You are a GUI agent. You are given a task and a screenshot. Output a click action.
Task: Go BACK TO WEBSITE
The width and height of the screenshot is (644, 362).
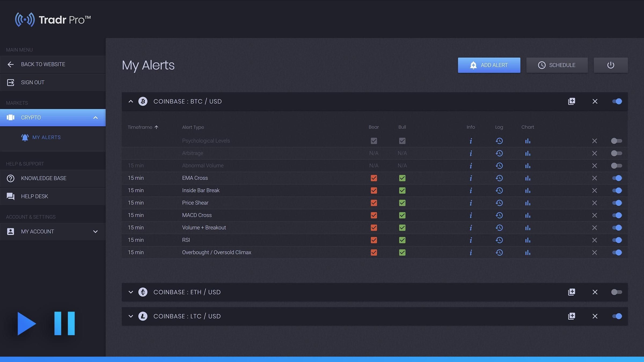point(53,64)
